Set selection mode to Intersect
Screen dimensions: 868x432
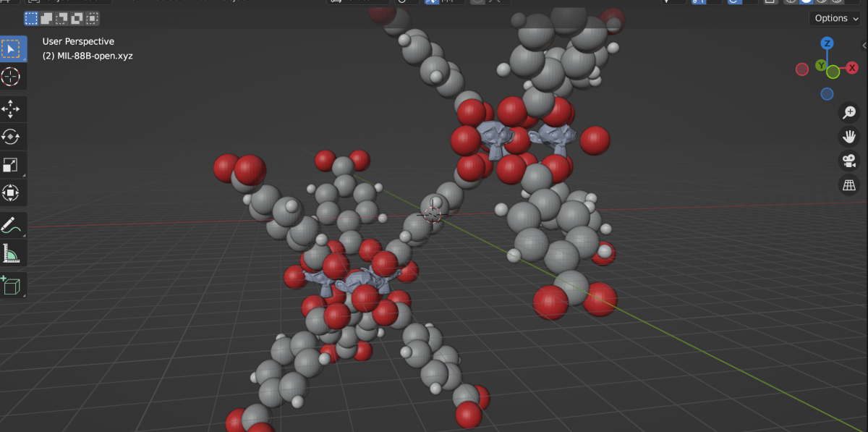(93, 18)
